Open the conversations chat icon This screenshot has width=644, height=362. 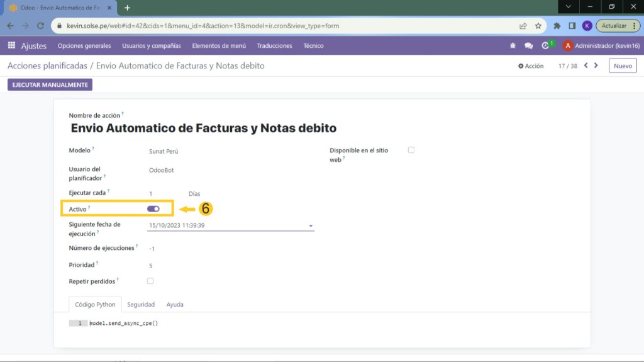pyautogui.click(x=528, y=46)
